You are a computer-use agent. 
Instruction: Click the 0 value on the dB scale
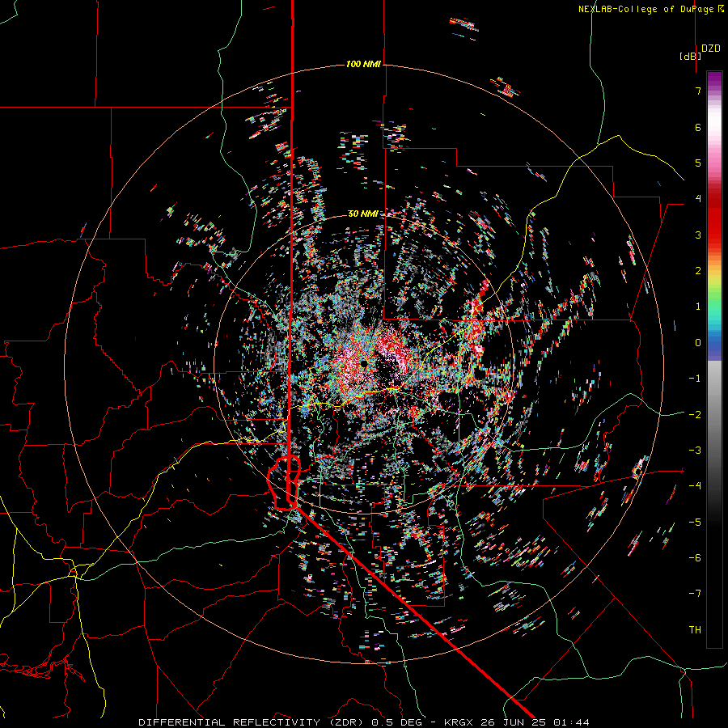[x=698, y=343]
